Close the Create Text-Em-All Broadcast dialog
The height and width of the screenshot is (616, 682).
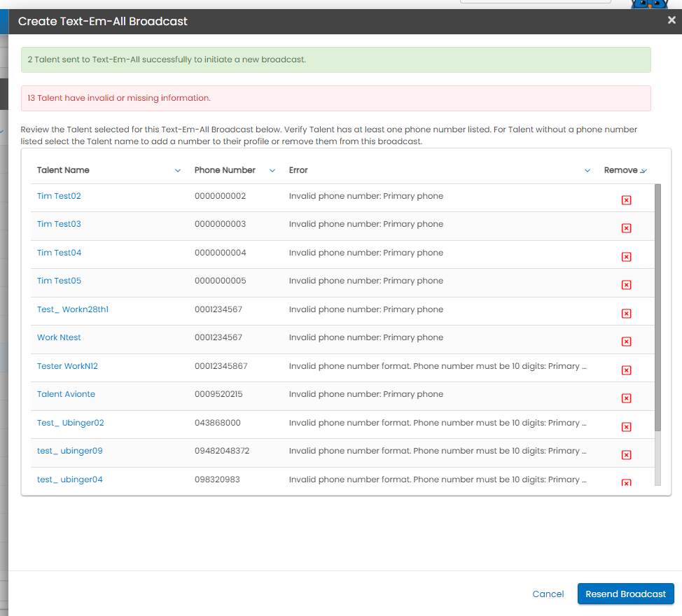click(x=671, y=20)
